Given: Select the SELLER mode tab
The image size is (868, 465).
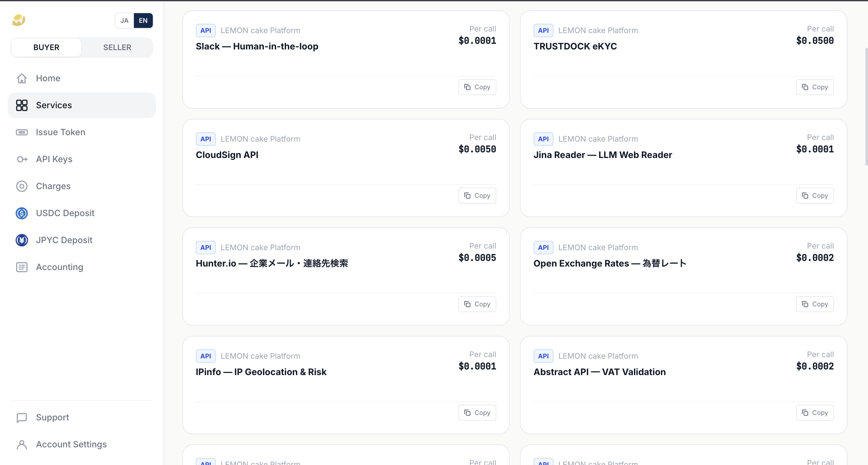Looking at the screenshot, I should pos(117,48).
